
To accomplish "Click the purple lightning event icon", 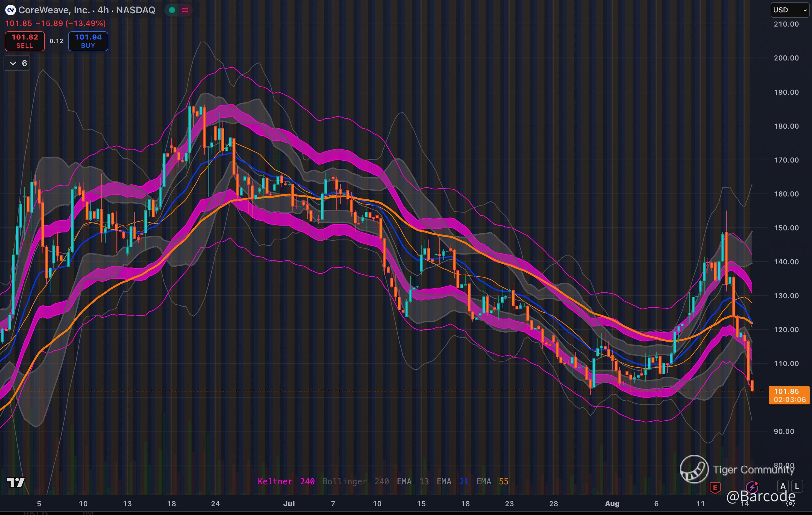I will pos(752,487).
